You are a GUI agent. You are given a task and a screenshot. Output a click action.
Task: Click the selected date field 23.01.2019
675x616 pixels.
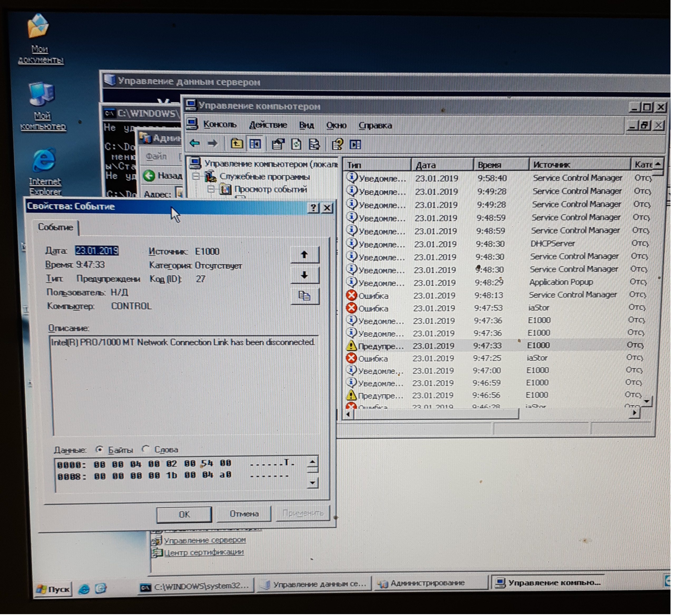pyautogui.click(x=97, y=251)
